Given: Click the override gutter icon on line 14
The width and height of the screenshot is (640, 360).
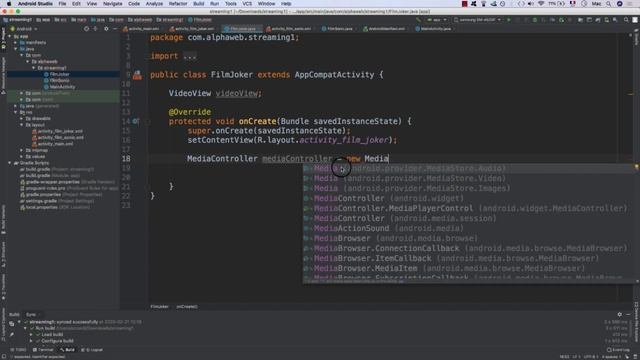Looking at the screenshot, I should click(x=136, y=121).
